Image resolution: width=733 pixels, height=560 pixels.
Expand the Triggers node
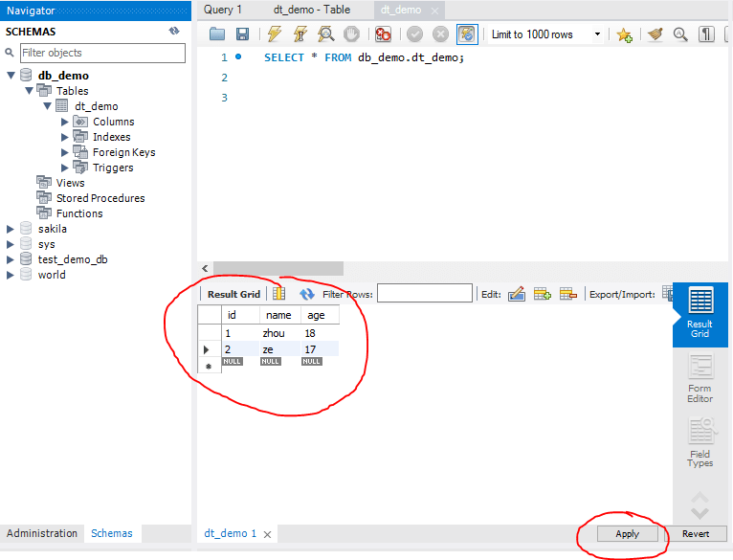coord(65,168)
